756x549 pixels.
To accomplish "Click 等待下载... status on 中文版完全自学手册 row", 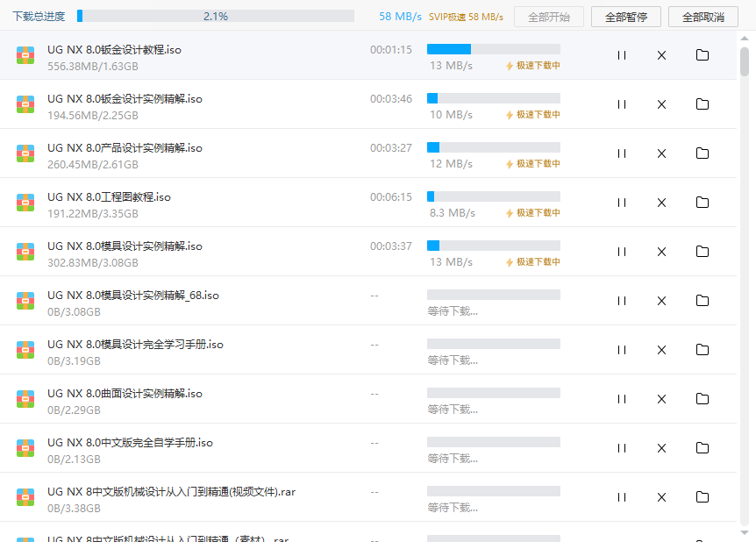I will pos(453,459).
